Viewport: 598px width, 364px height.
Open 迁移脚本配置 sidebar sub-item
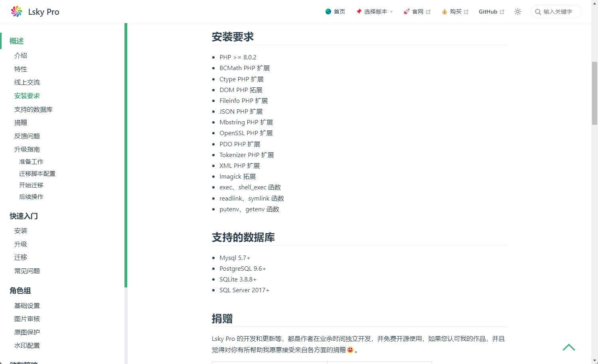point(37,173)
